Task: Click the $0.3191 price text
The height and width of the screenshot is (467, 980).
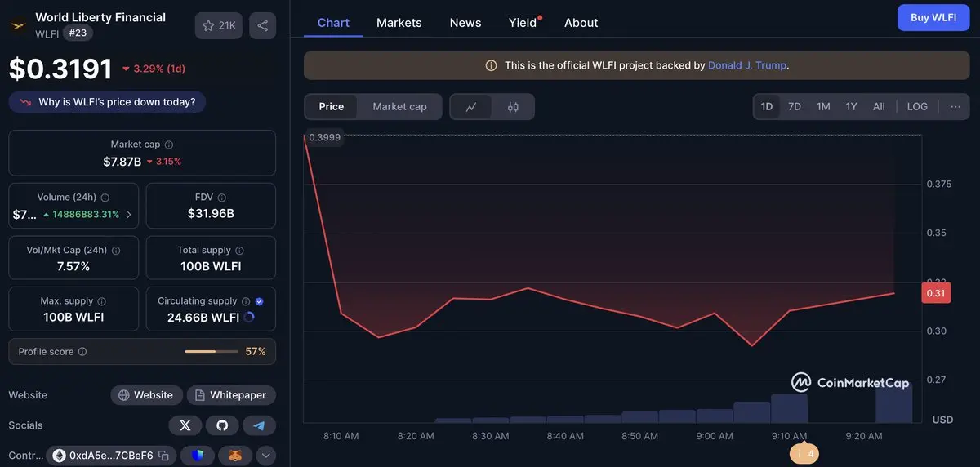Action: [x=60, y=69]
